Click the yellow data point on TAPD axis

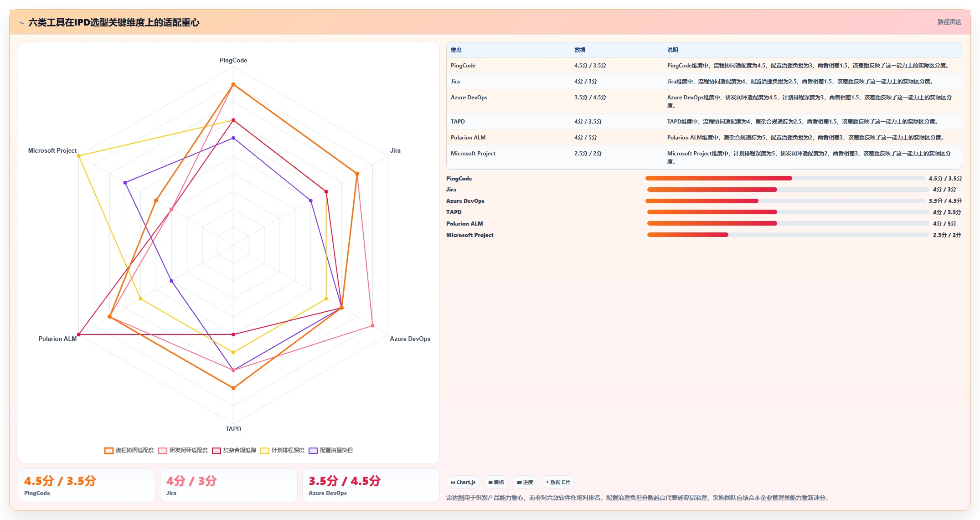point(233,352)
